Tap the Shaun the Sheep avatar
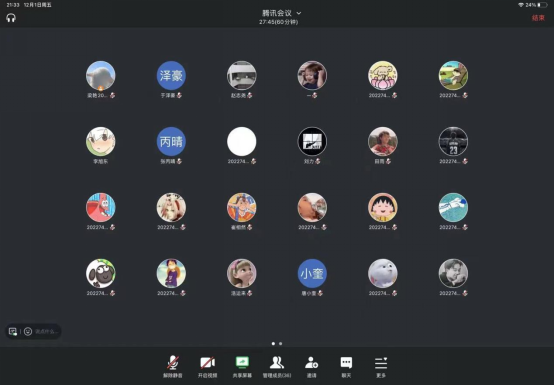The image size is (554, 385). click(x=101, y=273)
